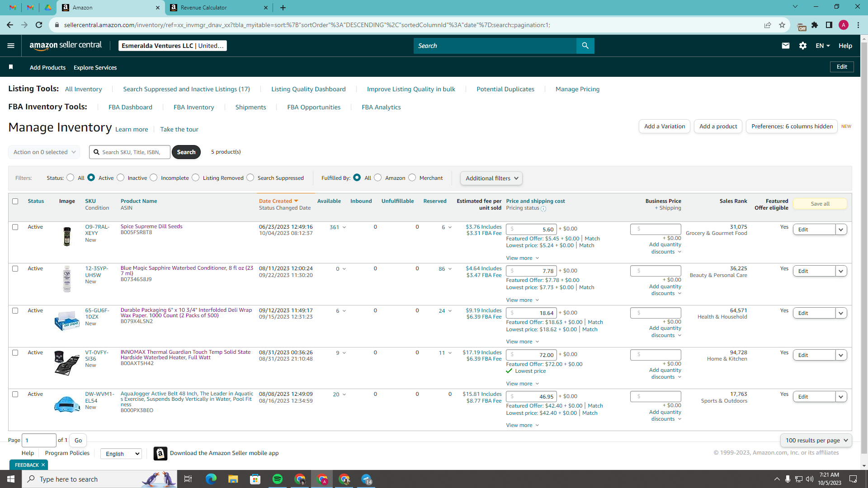
Task: Open Spotify from the taskbar
Action: (278, 479)
